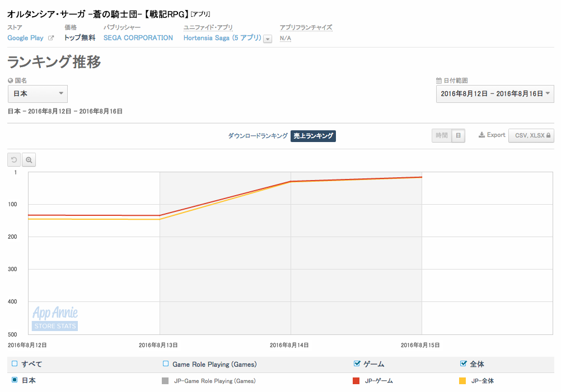Click the red JP-ゲーム legend swatch

pos(356,381)
